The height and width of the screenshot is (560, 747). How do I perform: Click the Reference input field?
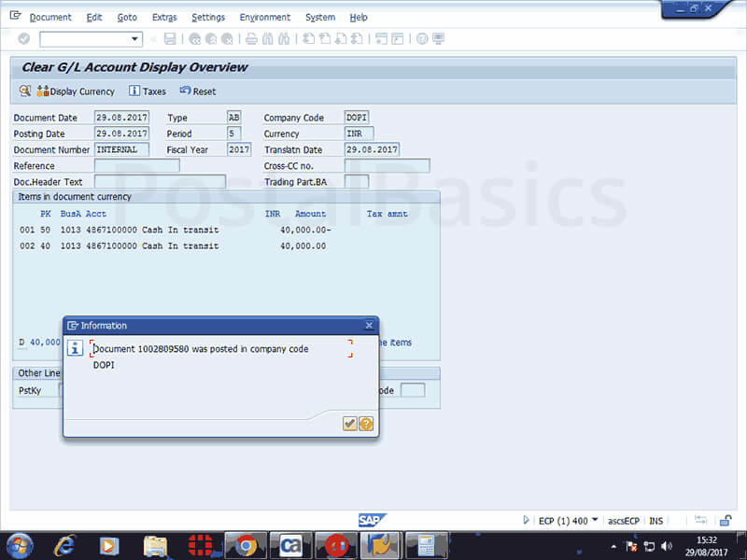pyautogui.click(x=136, y=166)
